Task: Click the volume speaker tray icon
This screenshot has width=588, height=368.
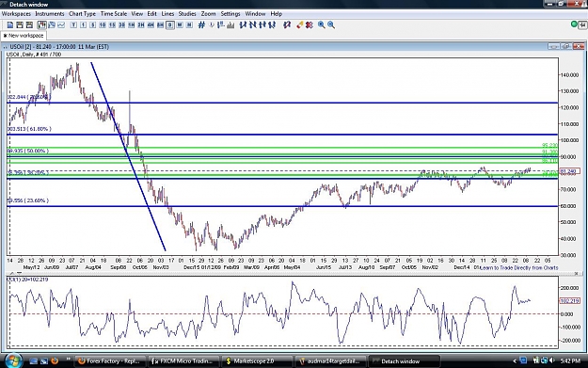Action: point(551,360)
